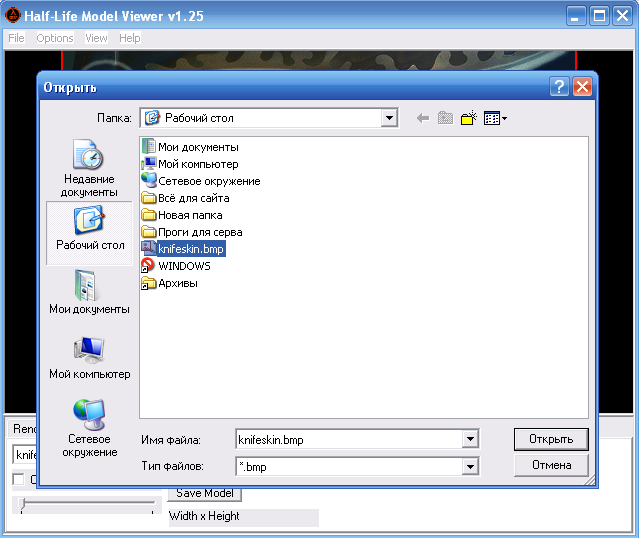Select Рабочий стол in places bar

(89, 230)
